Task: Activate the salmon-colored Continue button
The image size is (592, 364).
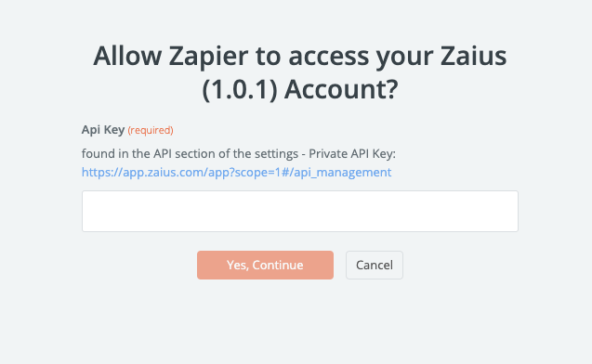Action: coord(265,265)
